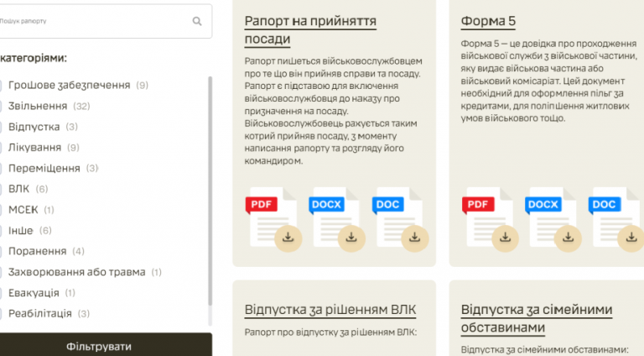644x356 pixels.
Task: Enable the ВЛК category filter
Action: pos(0,189)
